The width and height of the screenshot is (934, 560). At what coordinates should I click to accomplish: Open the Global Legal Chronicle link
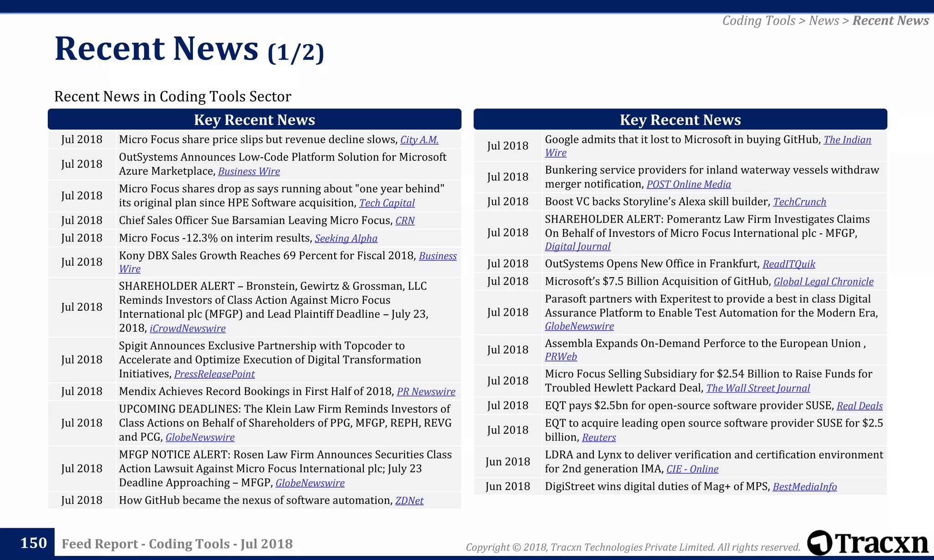(x=824, y=282)
